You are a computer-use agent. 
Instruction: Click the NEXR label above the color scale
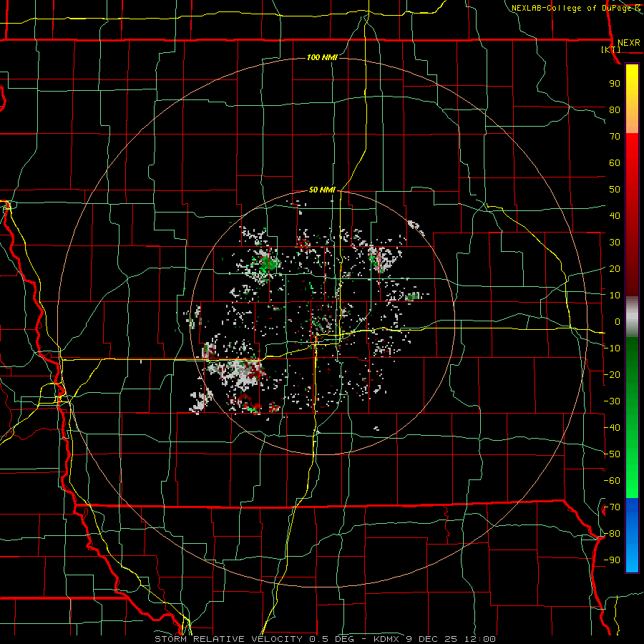click(x=629, y=43)
